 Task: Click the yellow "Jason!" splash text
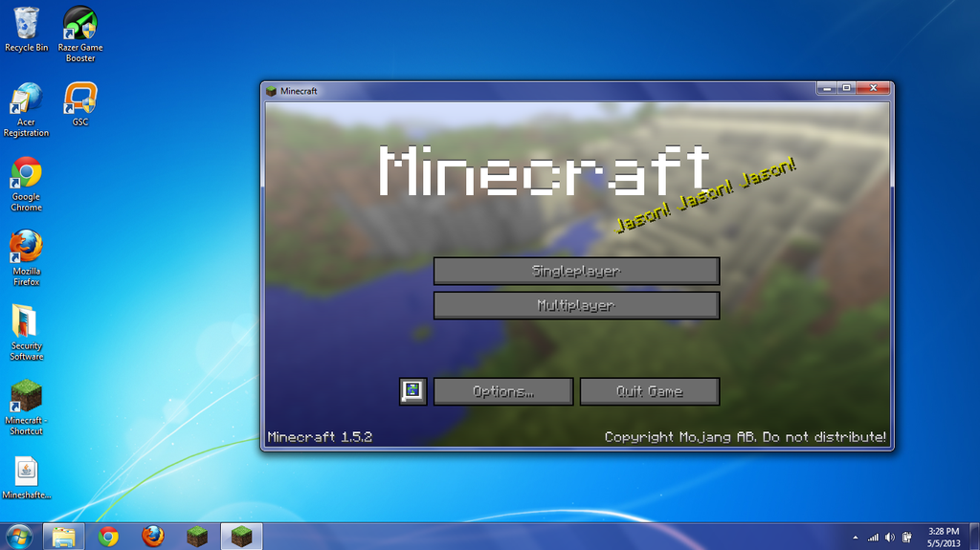pyautogui.click(x=705, y=196)
